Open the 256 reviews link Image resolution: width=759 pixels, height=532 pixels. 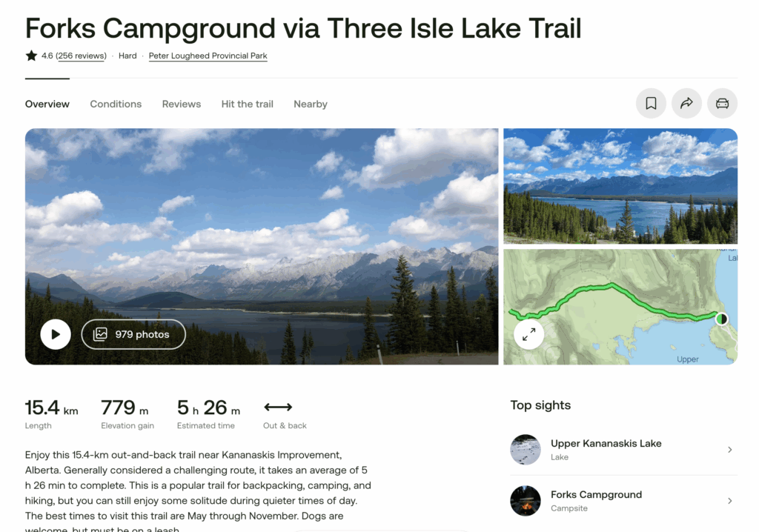point(81,56)
